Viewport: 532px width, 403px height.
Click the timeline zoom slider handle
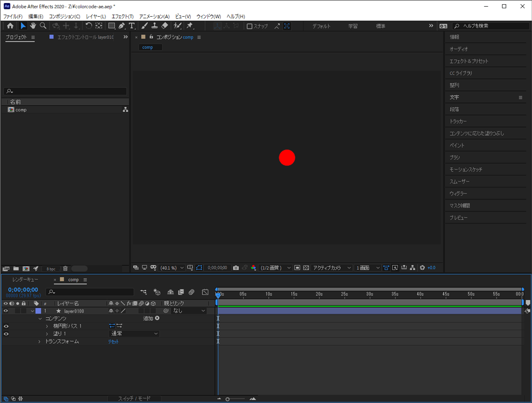click(x=228, y=399)
